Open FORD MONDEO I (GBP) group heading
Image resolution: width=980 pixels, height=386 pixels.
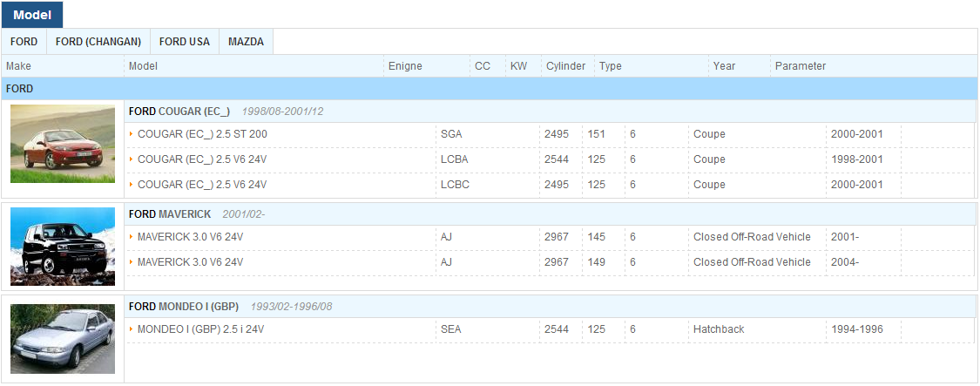click(x=184, y=307)
